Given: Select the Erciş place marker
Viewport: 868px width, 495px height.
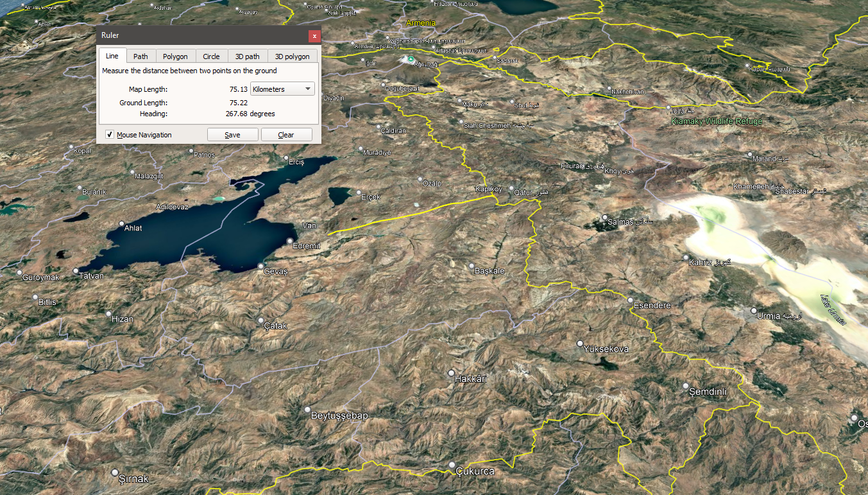Looking at the screenshot, I should 286,157.
